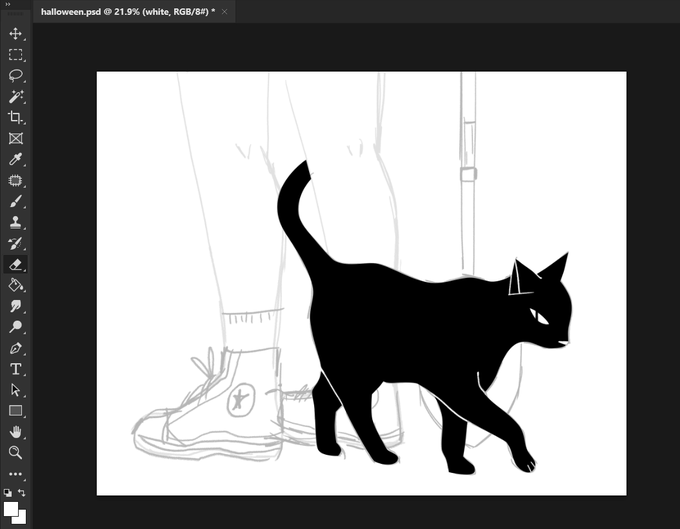Viewport: 680px width, 529px height.
Task: Select the Dodge tool
Action: coord(16,327)
